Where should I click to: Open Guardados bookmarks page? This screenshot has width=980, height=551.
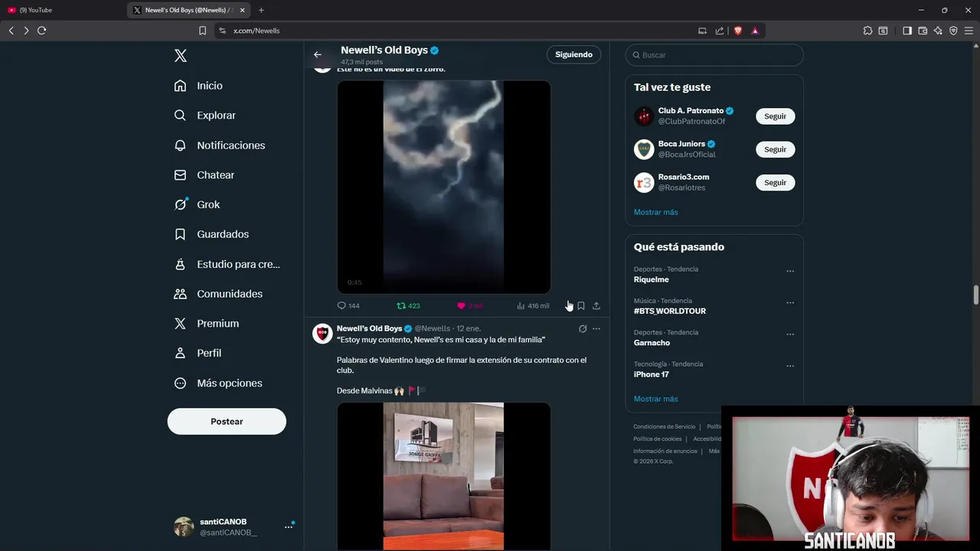click(x=211, y=234)
